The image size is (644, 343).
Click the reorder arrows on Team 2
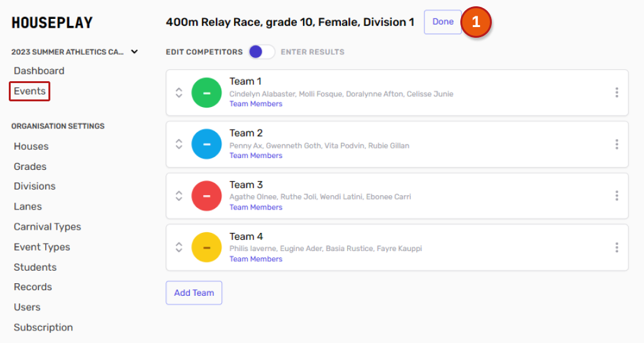(179, 144)
